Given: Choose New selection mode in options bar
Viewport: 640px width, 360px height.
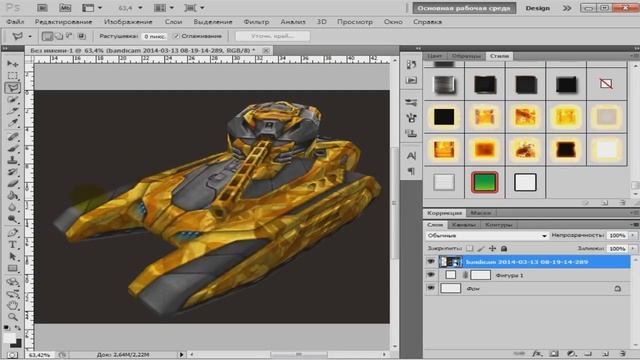Looking at the screenshot, I should (x=47, y=36).
